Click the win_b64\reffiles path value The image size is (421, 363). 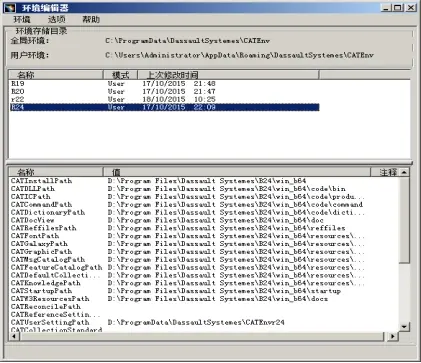227,228
